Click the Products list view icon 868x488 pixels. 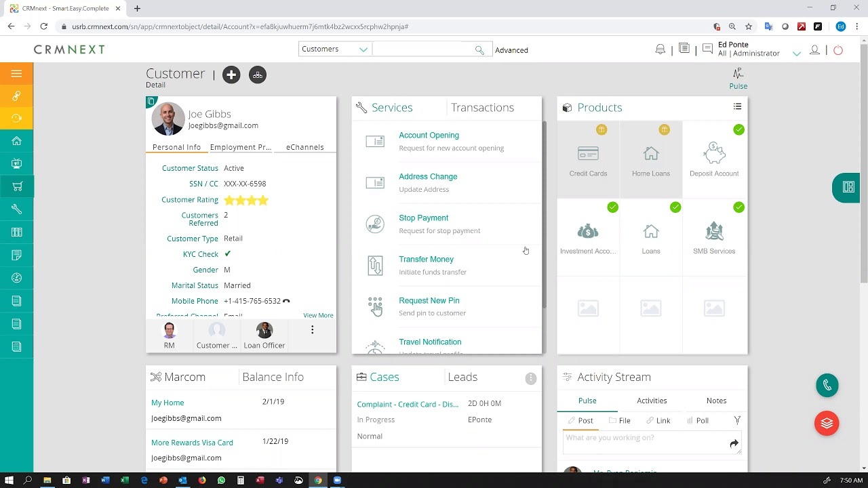click(x=737, y=106)
